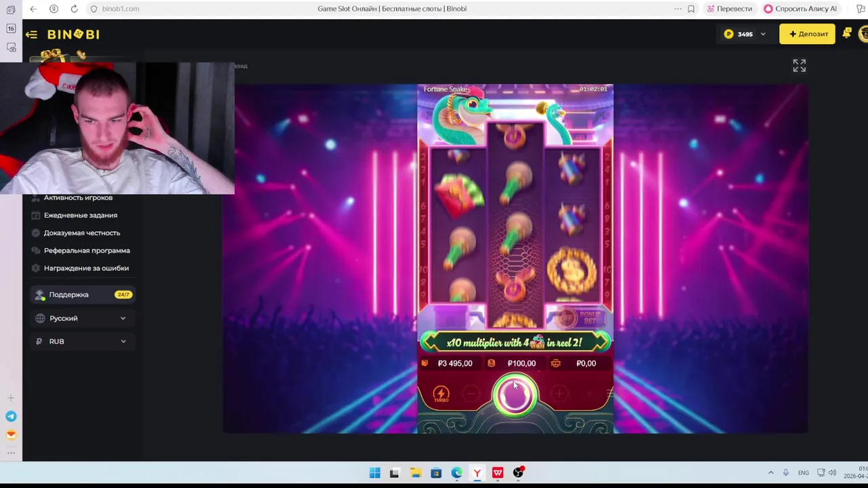Click the microphone tray icon

[786, 472]
